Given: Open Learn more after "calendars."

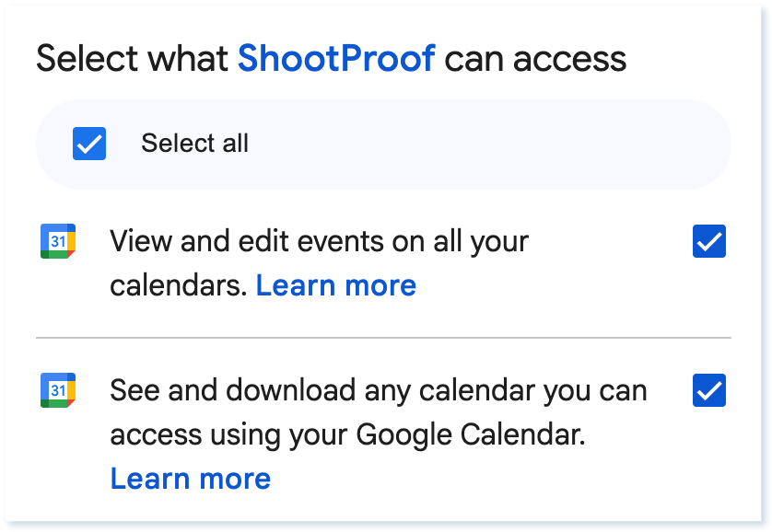Looking at the screenshot, I should (335, 285).
